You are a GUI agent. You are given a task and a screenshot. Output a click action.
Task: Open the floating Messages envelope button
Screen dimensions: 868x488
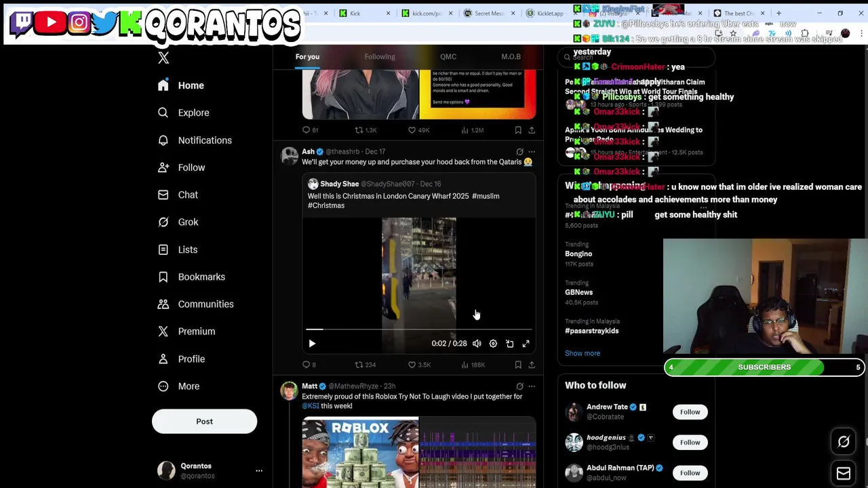pyautogui.click(x=844, y=474)
